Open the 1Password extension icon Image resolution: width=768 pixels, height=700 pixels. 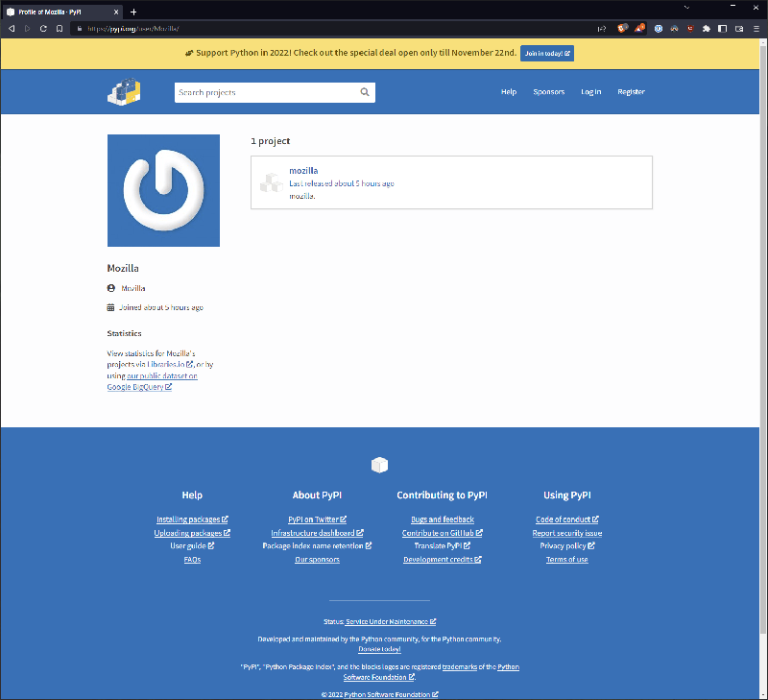tap(659, 29)
